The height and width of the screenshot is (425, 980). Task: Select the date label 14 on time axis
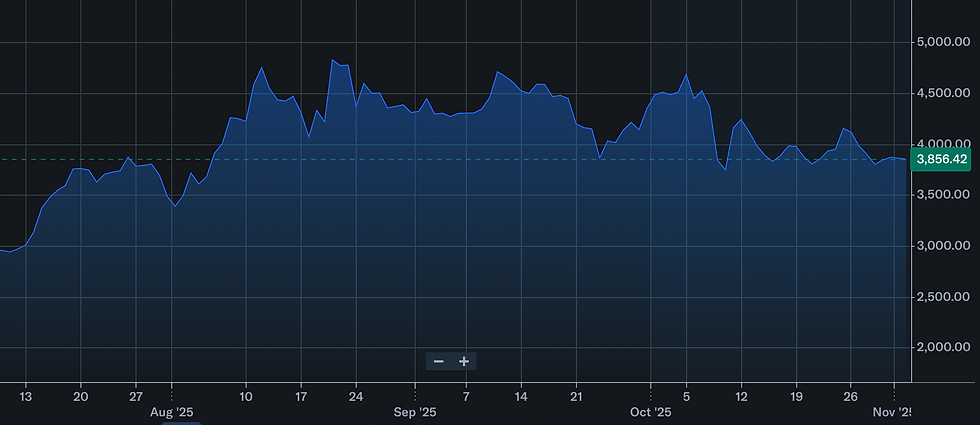[521, 396]
